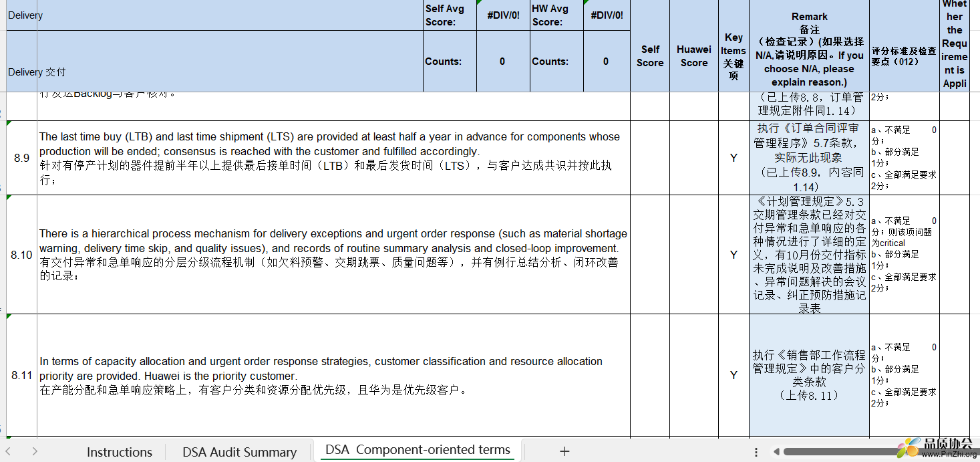Select #DIV/0! cell next to Self Avg Score
The height and width of the screenshot is (462, 980).
point(503,15)
